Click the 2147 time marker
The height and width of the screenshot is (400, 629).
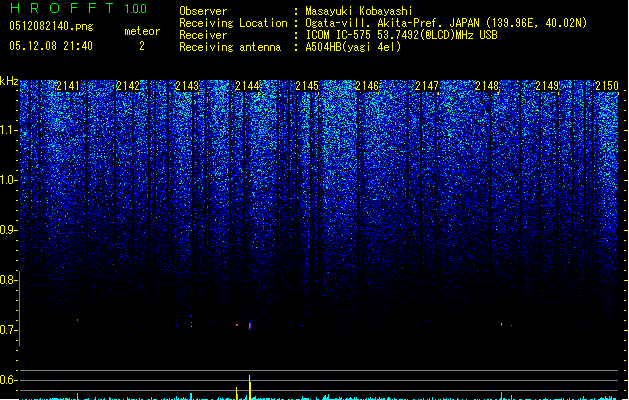click(x=427, y=86)
